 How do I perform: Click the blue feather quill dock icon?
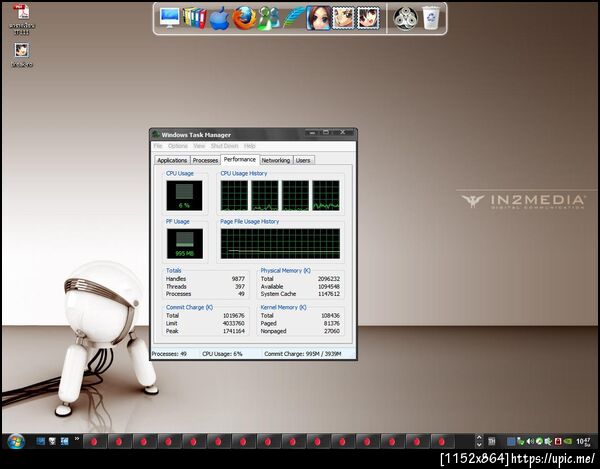coord(293,17)
